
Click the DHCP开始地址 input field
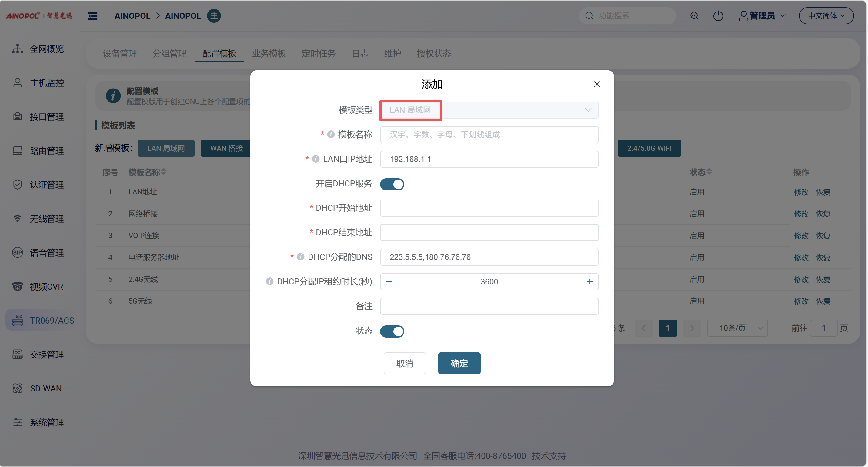pos(489,208)
